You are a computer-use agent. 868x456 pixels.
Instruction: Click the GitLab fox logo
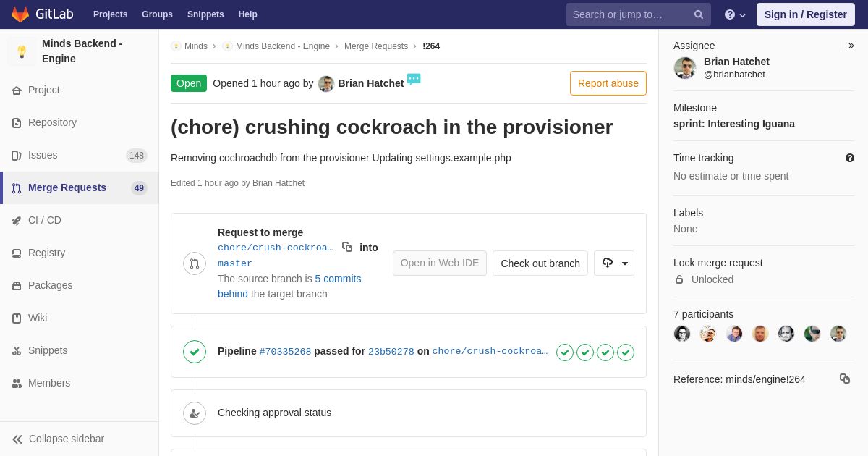20,14
